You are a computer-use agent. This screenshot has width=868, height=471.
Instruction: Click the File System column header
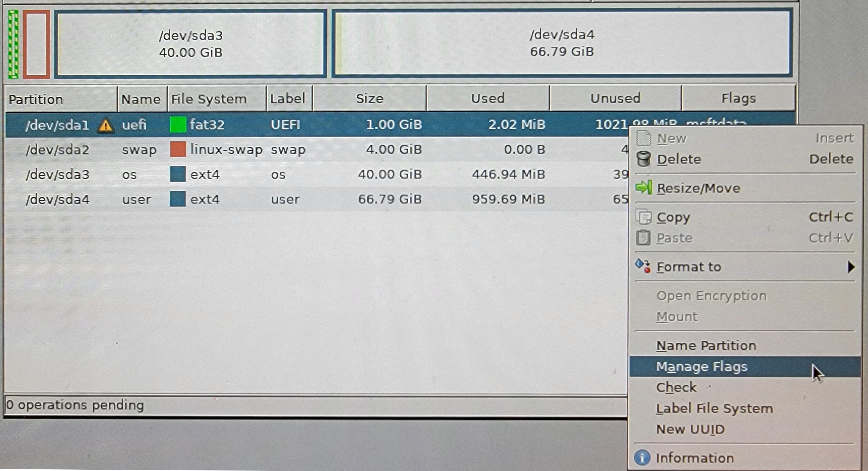tap(209, 99)
